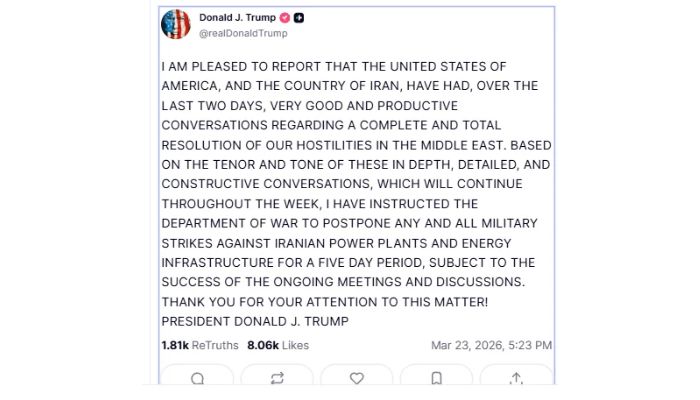700x400 pixels.
Task: Click the "DEPARTMENT OF WAR" text line
Action: point(350,223)
